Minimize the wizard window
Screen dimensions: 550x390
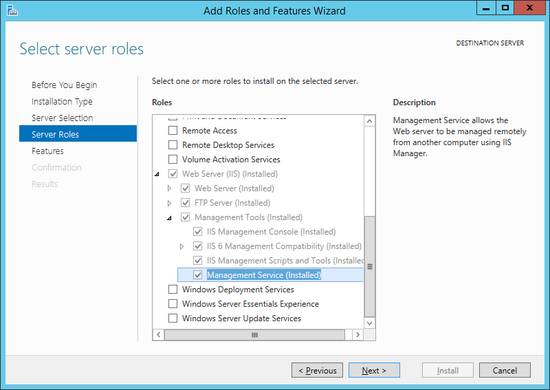(486, 8)
